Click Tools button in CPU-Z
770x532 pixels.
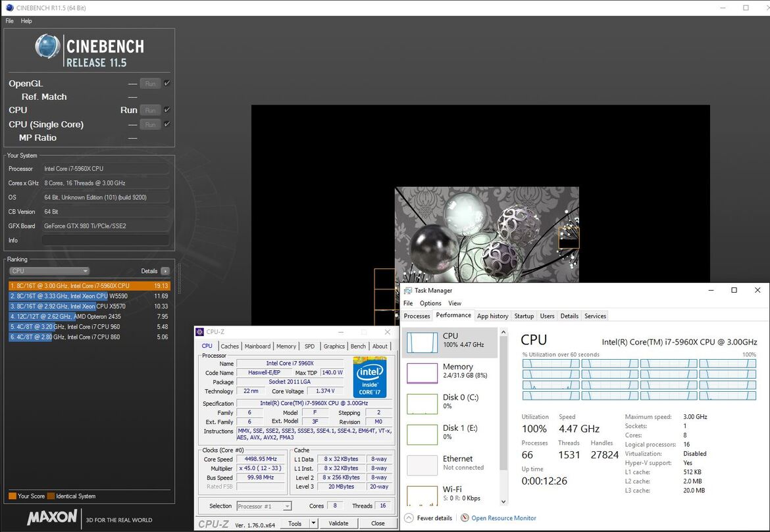pos(295,523)
